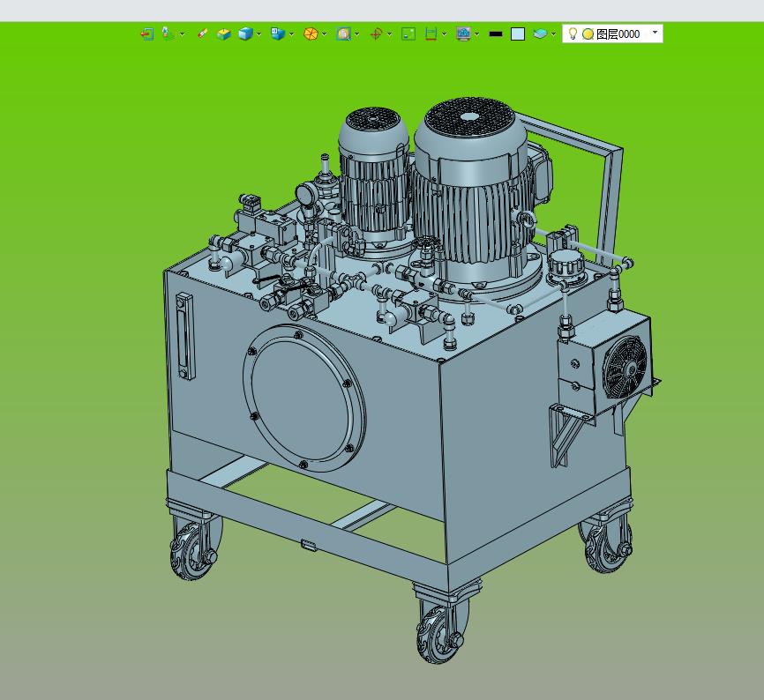Select the cooling fan unit on model

coord(625,368)
